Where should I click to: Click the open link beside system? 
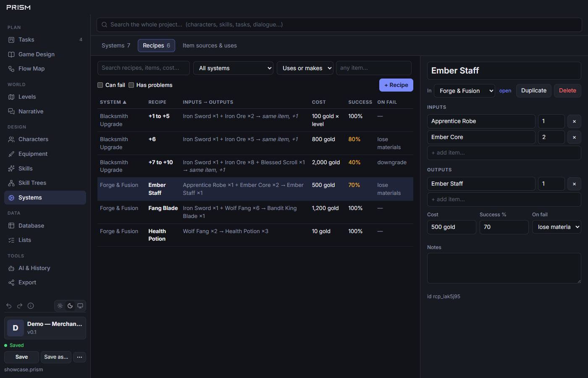pyautogui.click(x=505, y=91)
